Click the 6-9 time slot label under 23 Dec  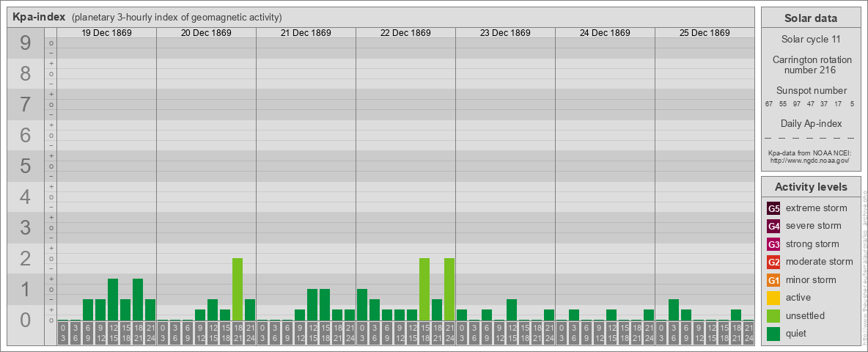tap(487, 334)
